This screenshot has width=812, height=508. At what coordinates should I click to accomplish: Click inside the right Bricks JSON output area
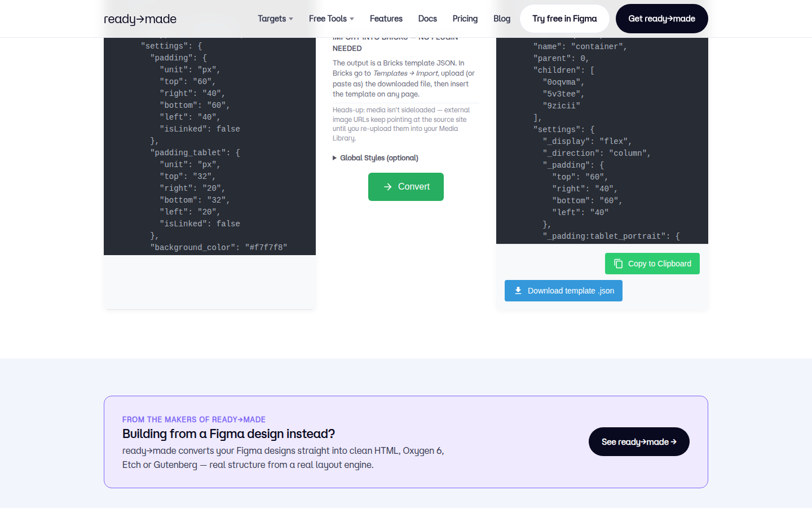(x=602, y=141)
